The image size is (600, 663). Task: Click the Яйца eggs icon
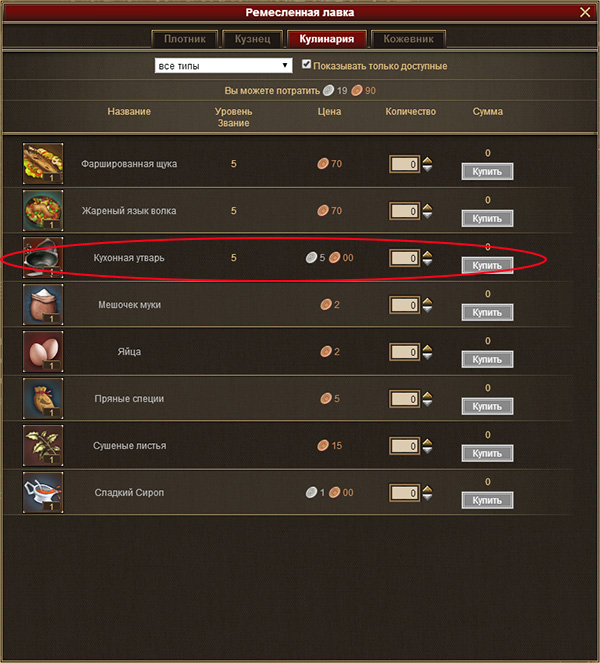point(43,351)
